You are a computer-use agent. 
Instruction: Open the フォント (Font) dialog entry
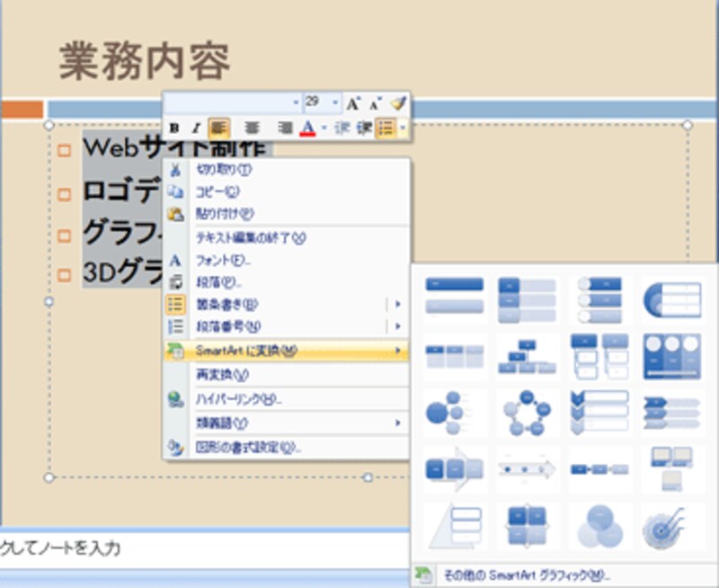286,261
